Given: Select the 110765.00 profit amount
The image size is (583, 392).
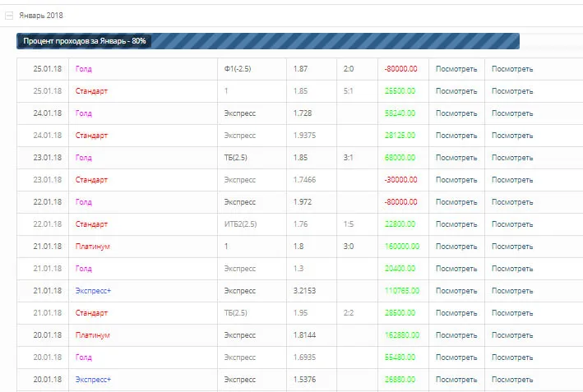Looking at the screenshot, I should (402, 291).
